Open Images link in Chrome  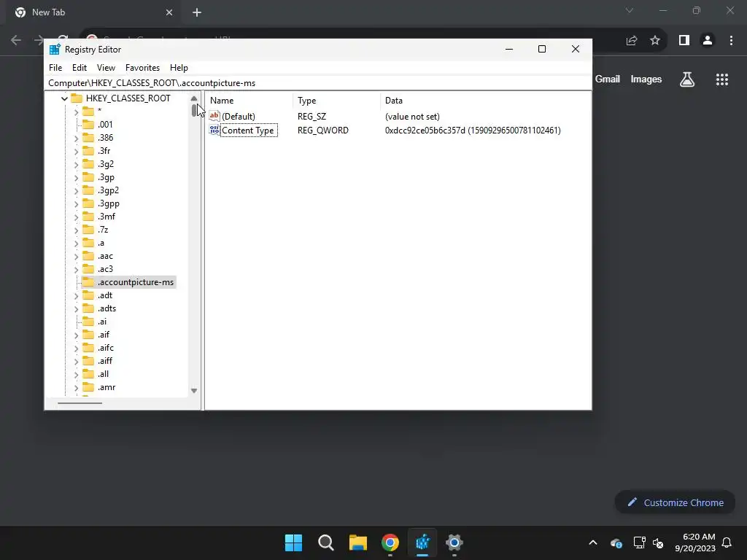[646, 79]
